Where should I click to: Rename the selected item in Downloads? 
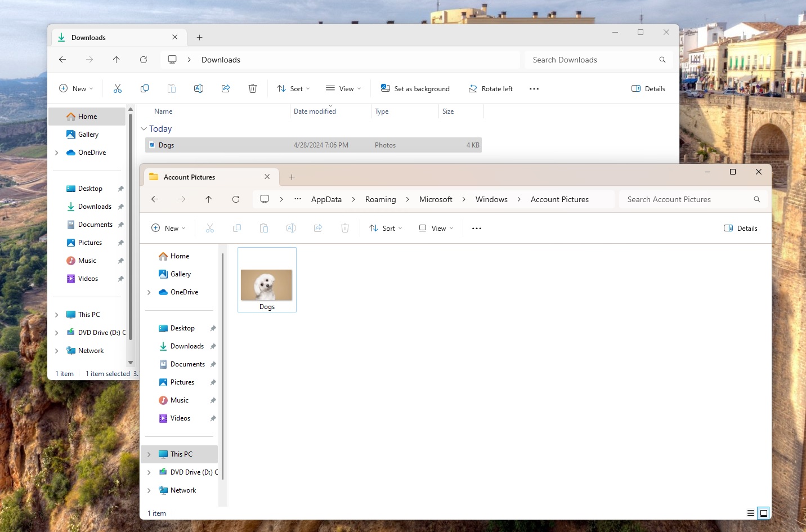click(198, 88)
